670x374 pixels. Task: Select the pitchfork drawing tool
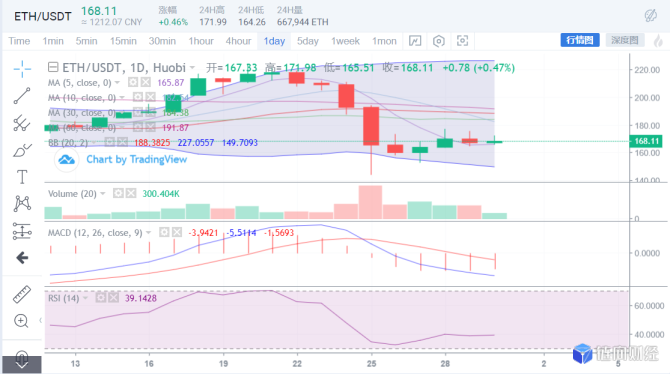pyautogui.click(x=22, y=123)
